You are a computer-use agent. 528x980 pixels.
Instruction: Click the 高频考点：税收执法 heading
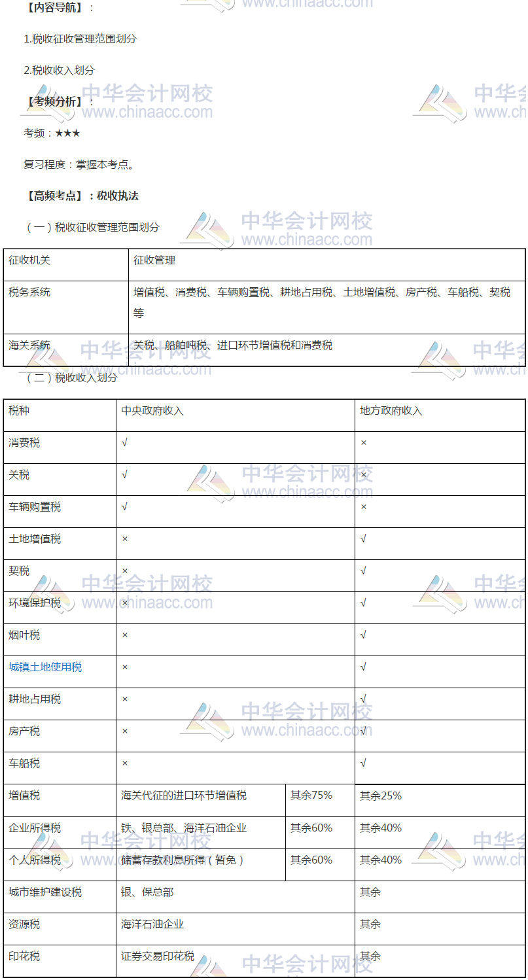tap(81, 196)
